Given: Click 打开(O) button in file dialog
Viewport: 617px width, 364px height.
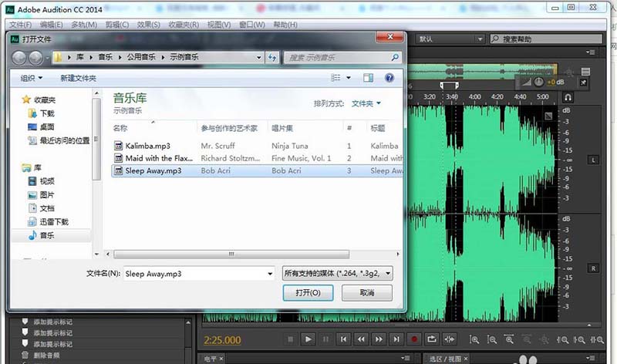Looking at the screenshot, I should click(308, 293).
